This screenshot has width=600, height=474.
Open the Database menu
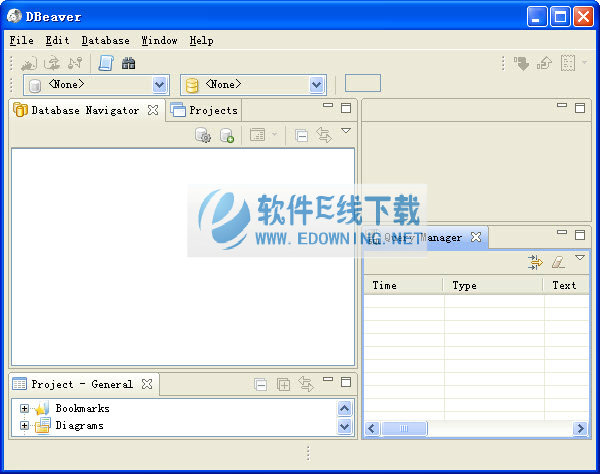[105, 41]
